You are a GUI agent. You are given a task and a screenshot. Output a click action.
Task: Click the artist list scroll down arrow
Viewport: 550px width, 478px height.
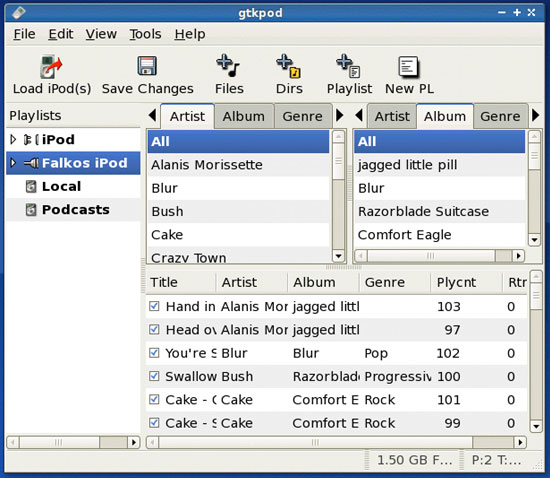(x=338, y=256)
